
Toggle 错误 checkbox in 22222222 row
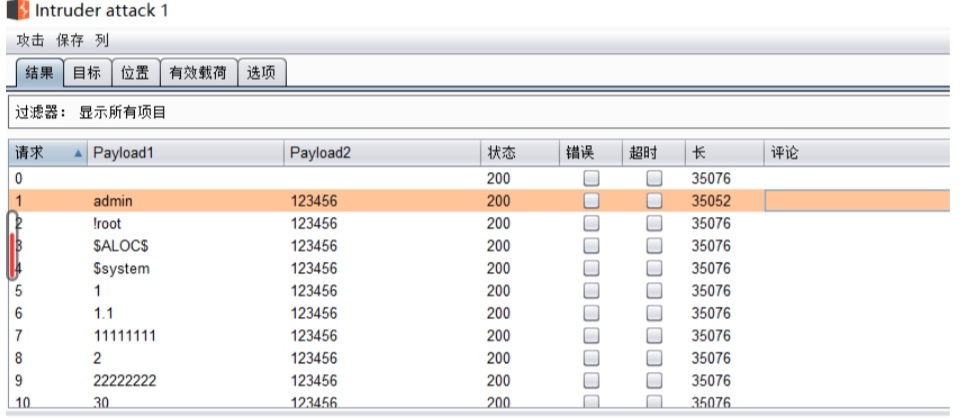pyautogui.click(x=591, y=380)
